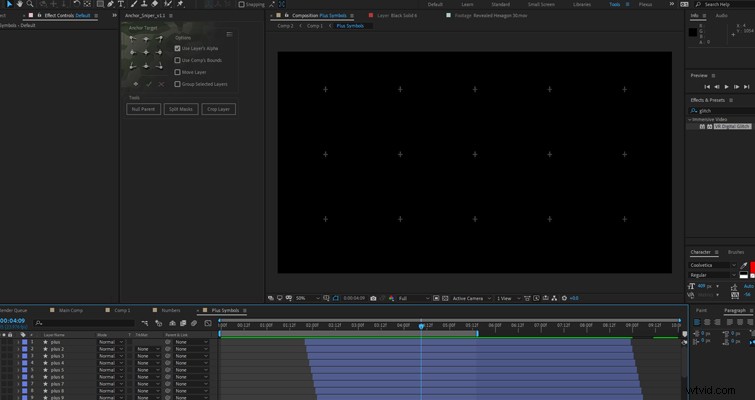
Task: Toggle Use Comp's Bounds checkbox
Action: pos(177,60)
